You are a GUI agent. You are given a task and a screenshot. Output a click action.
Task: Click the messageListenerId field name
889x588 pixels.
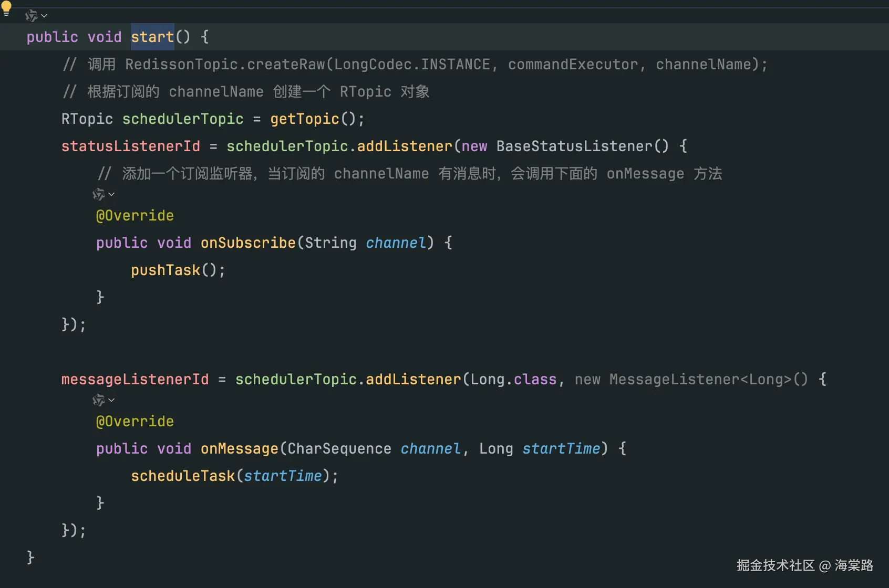(x=135, y=380)
